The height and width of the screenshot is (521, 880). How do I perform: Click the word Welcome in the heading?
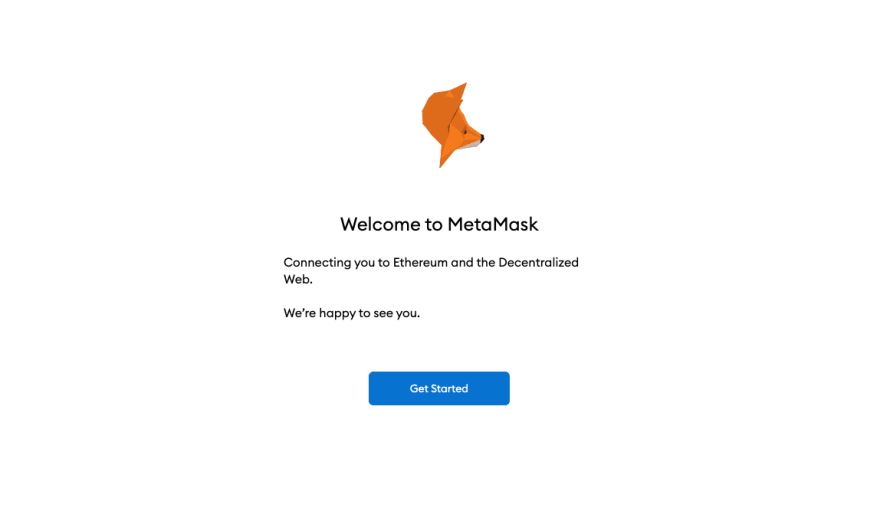[x=380, y=224]
